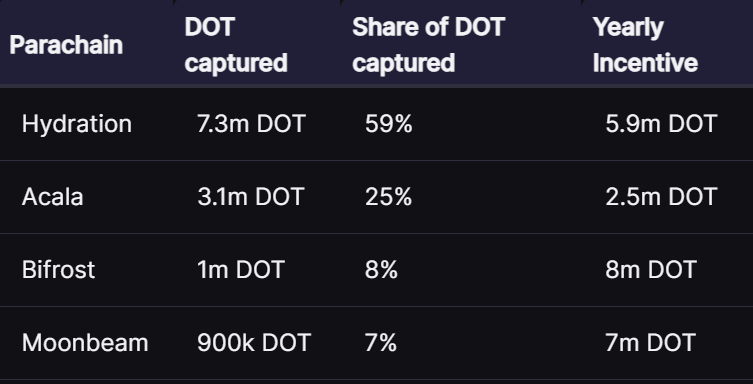Click the Hydration parachain name
753x384 pixels.
point(77,124)
